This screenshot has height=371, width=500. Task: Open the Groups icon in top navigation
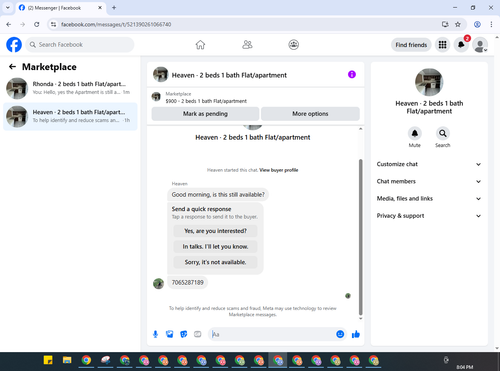pos(294,45)
